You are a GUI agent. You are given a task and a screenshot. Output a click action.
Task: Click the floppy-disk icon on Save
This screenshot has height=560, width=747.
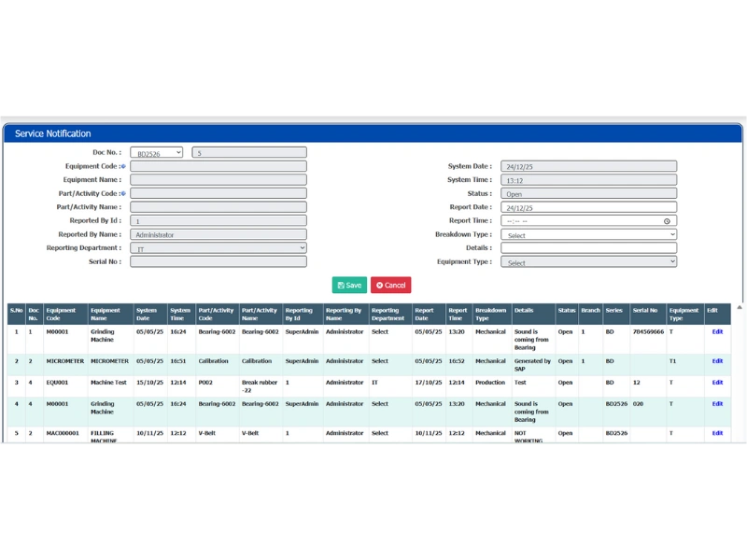pyautogui.click(x=341, y=285)
